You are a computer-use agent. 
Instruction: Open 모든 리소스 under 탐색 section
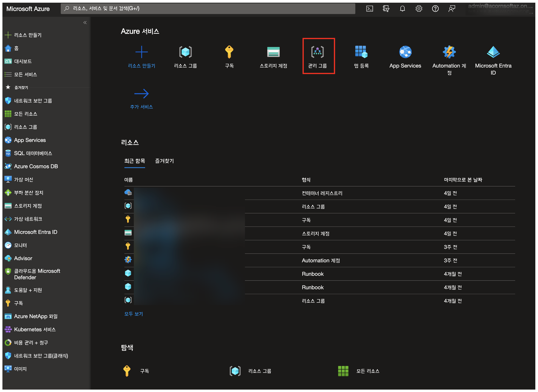pyautogui.click(x=359, y=371)
